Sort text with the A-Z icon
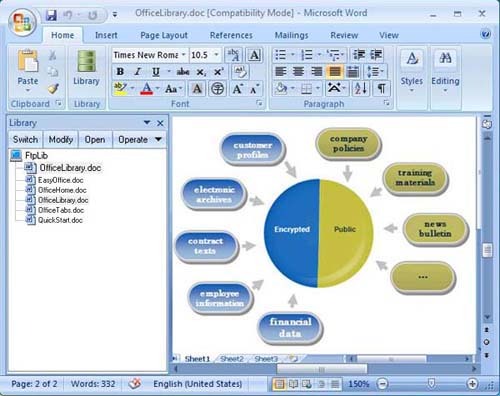This screenshot has height=396, width=500. click(361, 89)
